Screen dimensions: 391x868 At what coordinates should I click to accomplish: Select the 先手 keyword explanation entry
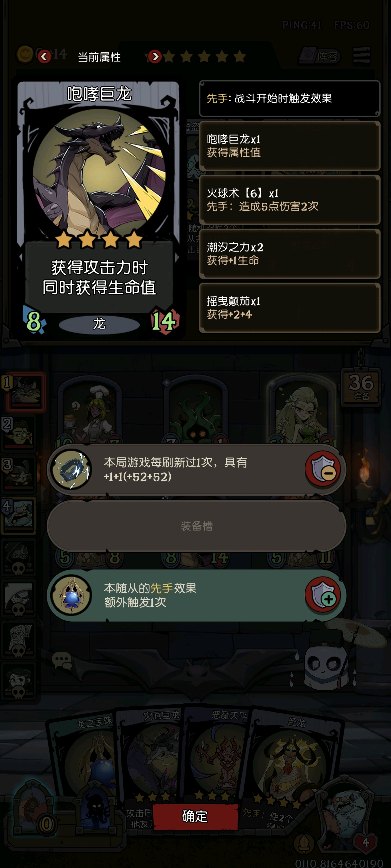(x=290, y=98)
